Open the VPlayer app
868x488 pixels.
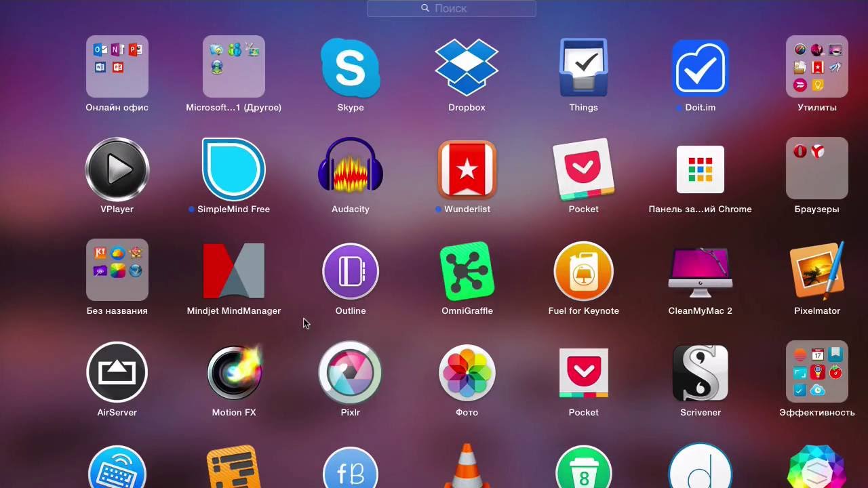(x=117, y=169)
